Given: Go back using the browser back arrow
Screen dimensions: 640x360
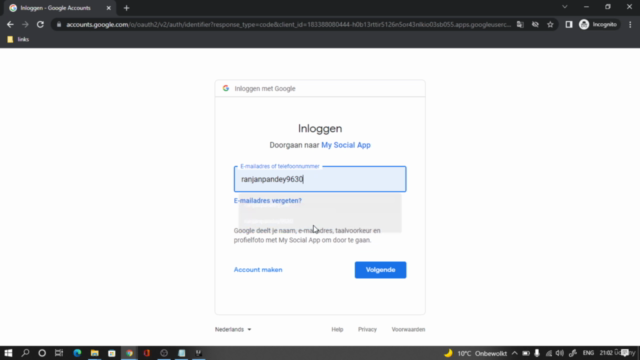Looking at the screenshot, I should pyautogui.click(x=10, y=24).
